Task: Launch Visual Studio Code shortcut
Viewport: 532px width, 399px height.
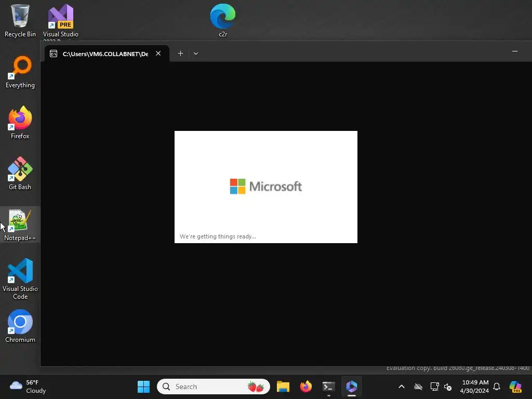Action: pyautogui.click(x=20, y=279)
